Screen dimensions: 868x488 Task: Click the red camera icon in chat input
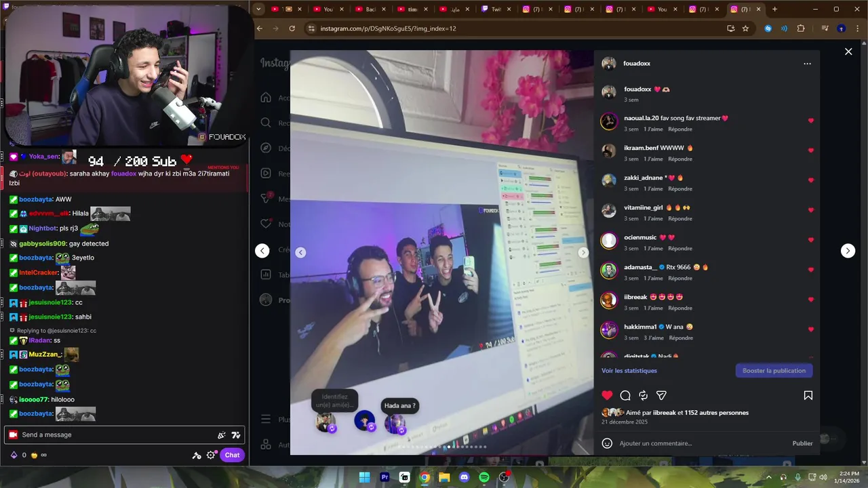click(x=13, y=435)
